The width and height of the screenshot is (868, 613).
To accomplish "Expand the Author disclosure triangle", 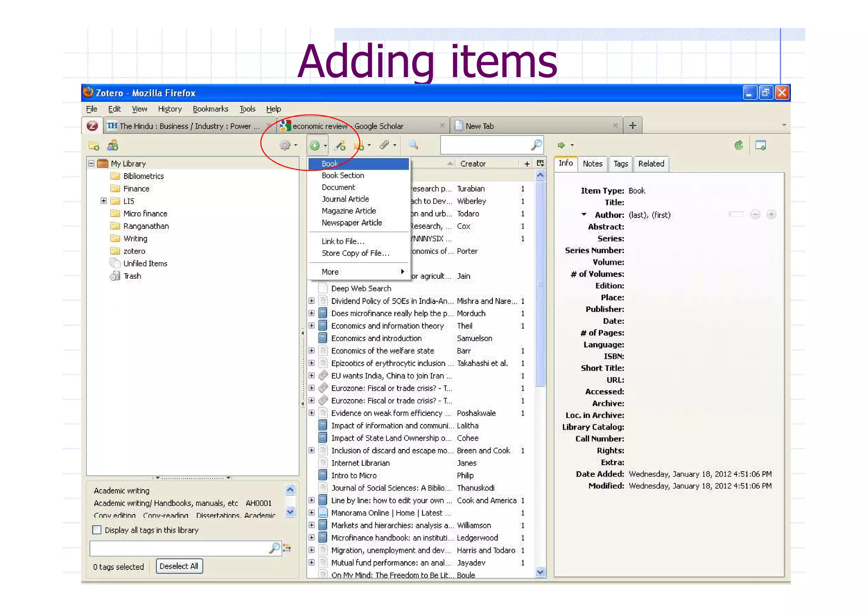I will (584, 214).
